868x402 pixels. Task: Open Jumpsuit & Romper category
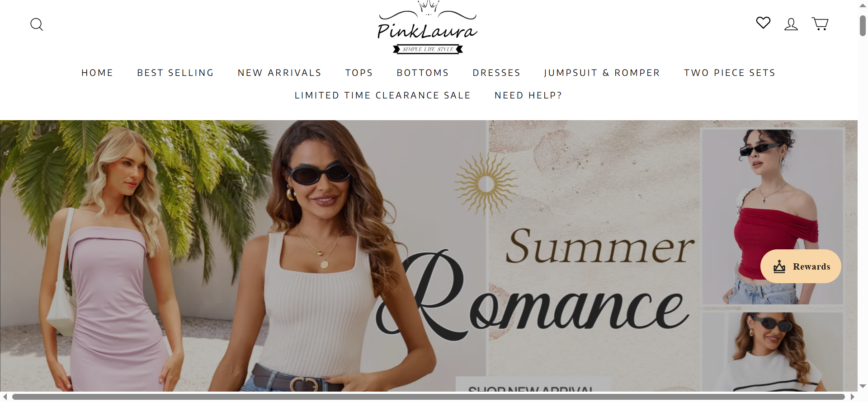pos(602,73)
